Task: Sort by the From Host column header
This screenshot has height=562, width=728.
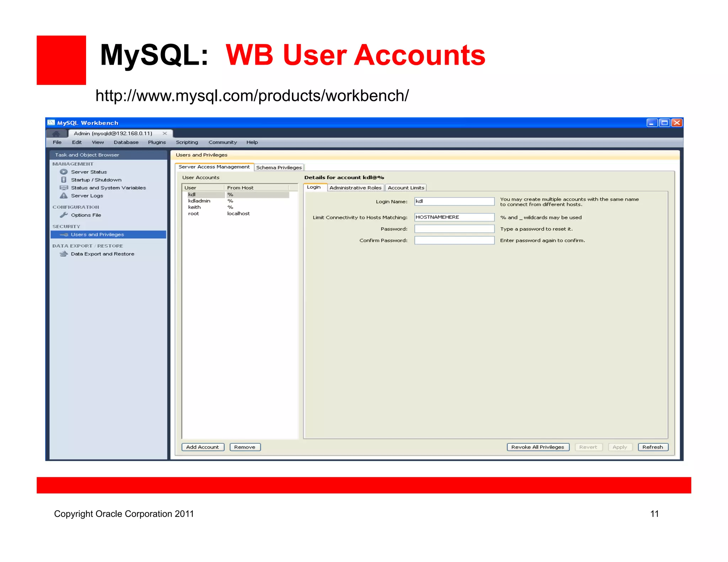Action: [256, 188]
